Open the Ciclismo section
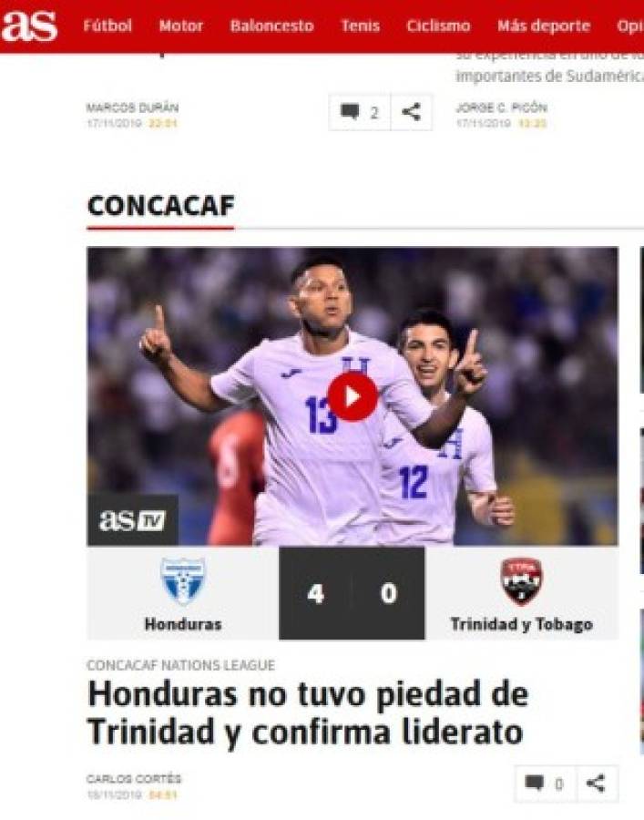This screenshot has height=820, width=644. 438,26
